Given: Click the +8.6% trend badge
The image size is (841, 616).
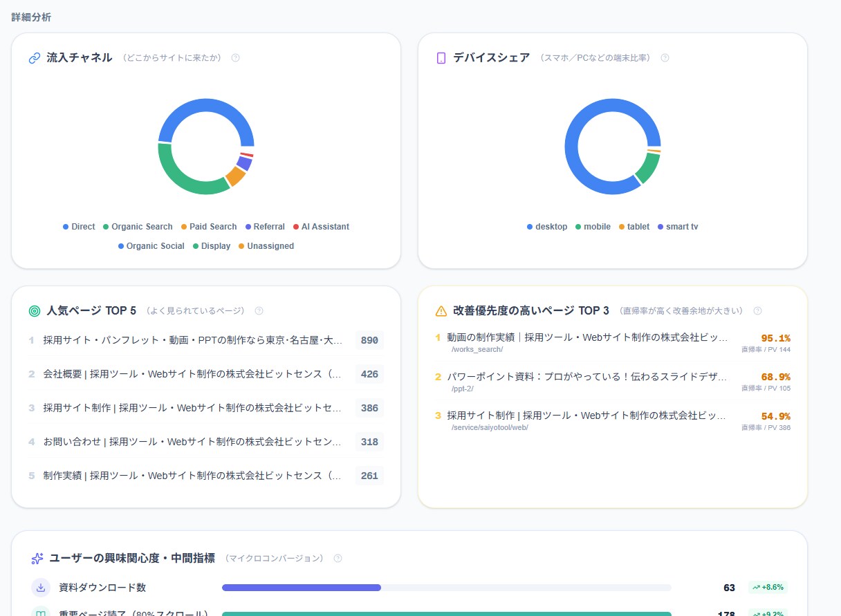Looking at the screenshot, I should [x=768, y=588].
